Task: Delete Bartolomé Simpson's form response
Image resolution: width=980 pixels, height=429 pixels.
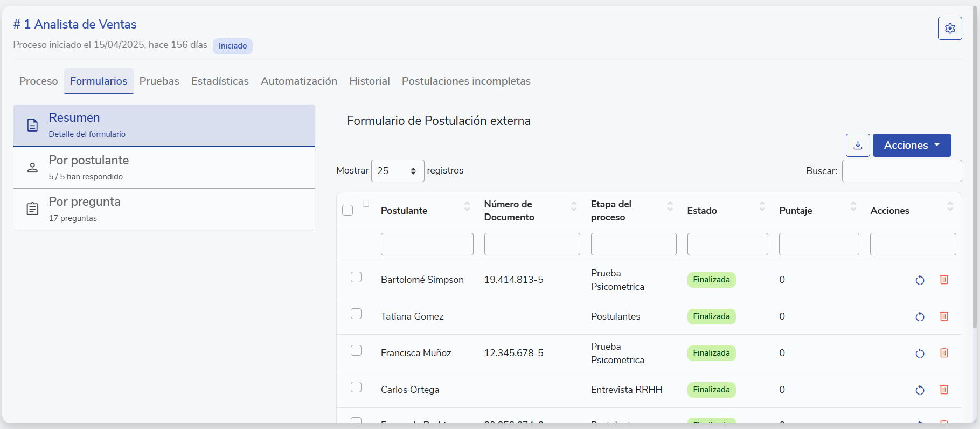Action: tap(944, 280)
